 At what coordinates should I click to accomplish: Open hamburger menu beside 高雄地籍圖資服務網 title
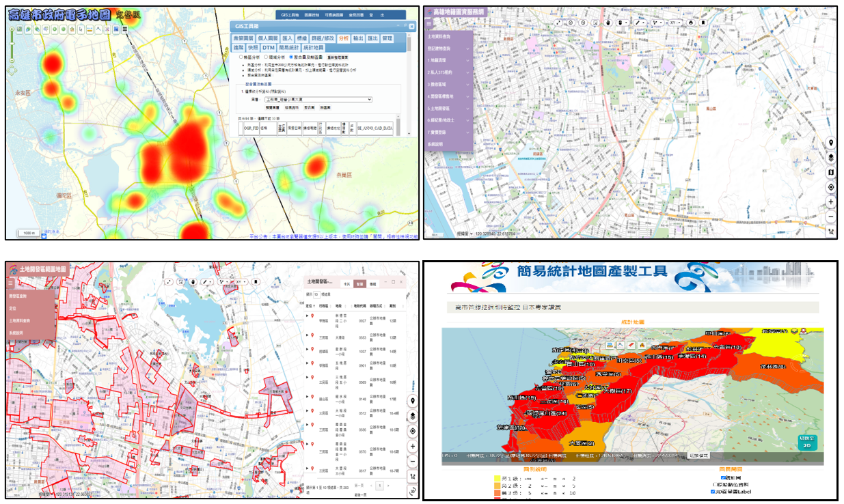429,23
